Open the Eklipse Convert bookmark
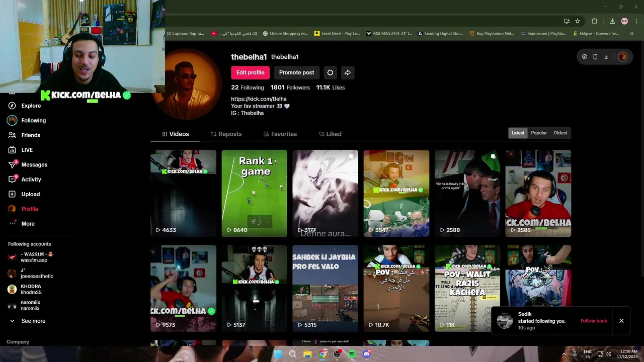The image size is (644, 362). pyautogui.click(x=596, y=34)
